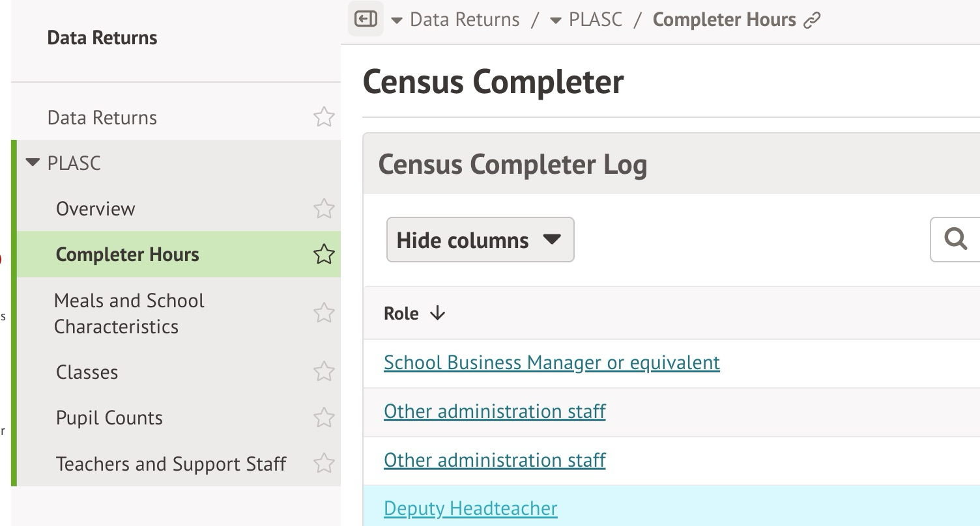This screenshot has width=980, height=526.
Task: Copy link icon beside Completer Hours breadcrumb
Action: [812, 20]
